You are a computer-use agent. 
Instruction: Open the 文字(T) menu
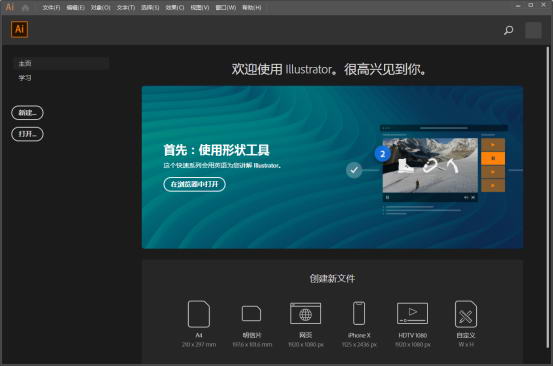click(x=126, y=7)
